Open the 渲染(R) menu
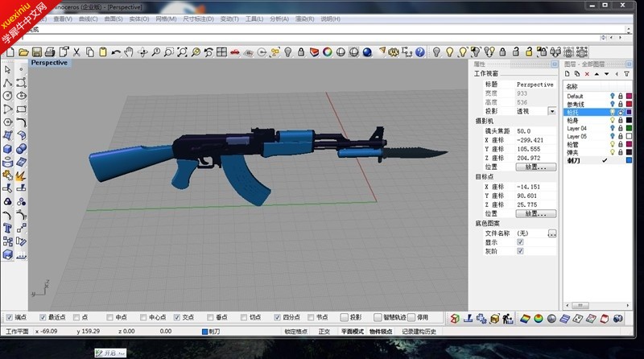The width and height of the screenshot is (644, 359). tap(304, 19)
